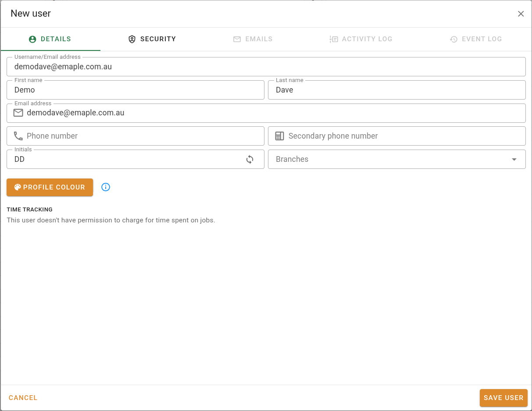Select the Details tab
Image resolution: width=532 pixels, height=411 pixels.
pos(50,39)
